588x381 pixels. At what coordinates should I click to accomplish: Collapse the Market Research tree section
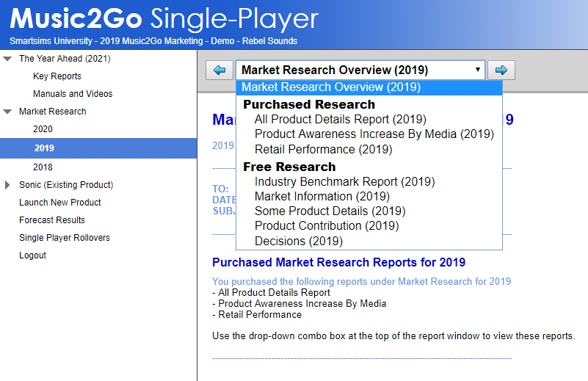click(x=8, y=112)
